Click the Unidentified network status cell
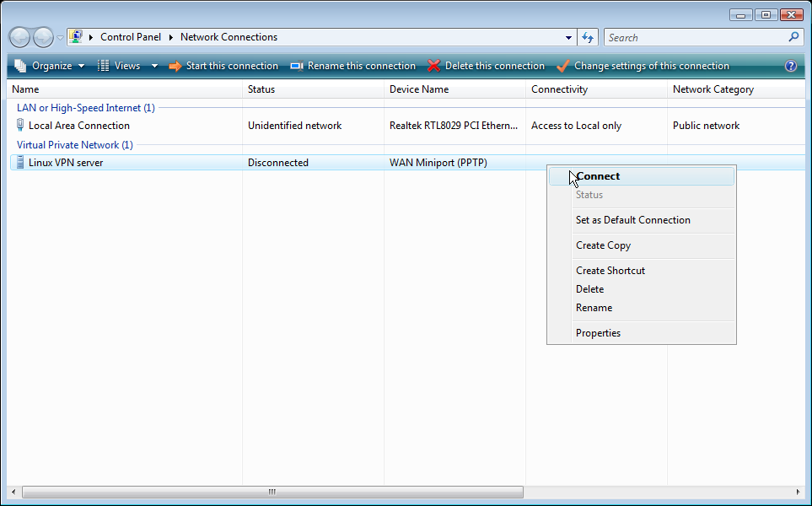This screenshot has width=812, height=506. click(x=294, y=126)
